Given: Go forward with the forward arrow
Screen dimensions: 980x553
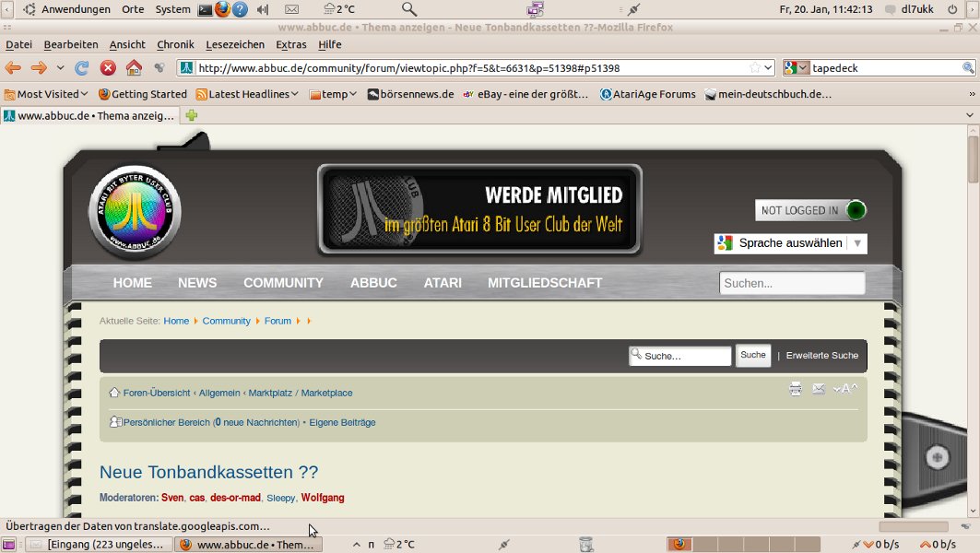Looking at the screenshot, I should click(x=39, y=67).
